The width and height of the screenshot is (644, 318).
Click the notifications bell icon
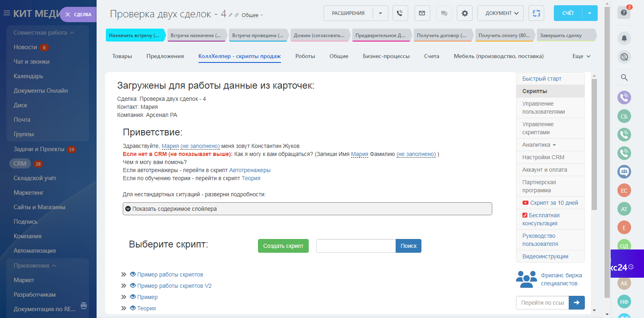[624, 38]
